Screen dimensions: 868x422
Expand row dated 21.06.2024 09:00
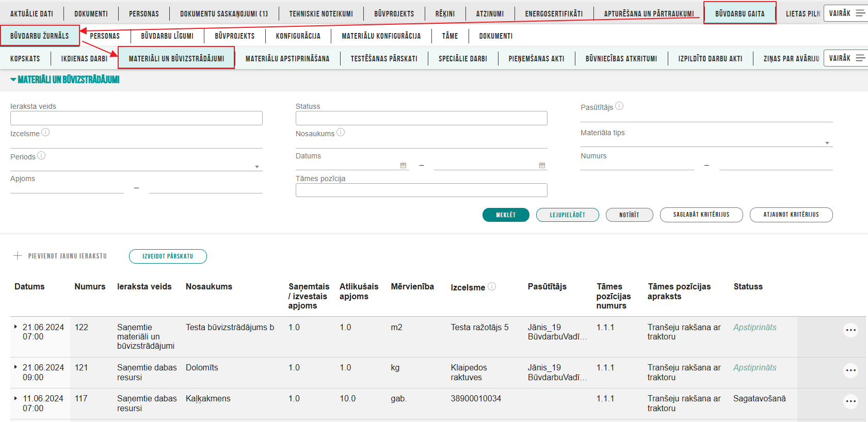(15, 367)
